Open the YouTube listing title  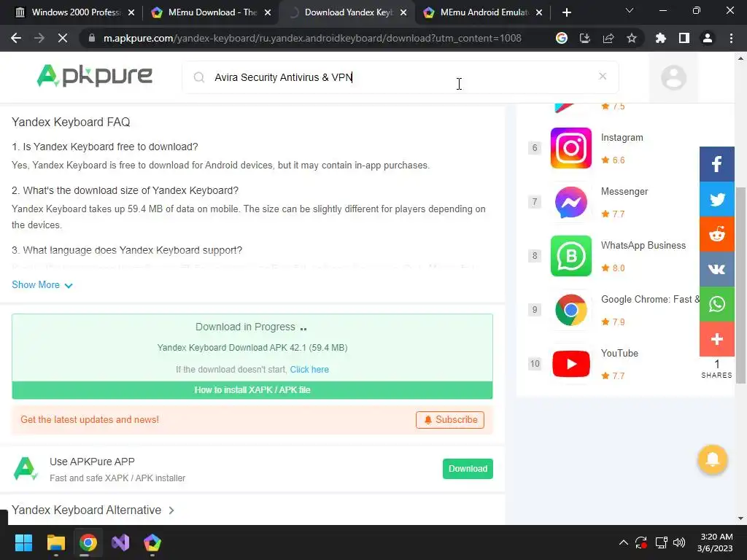pos(619,354)
